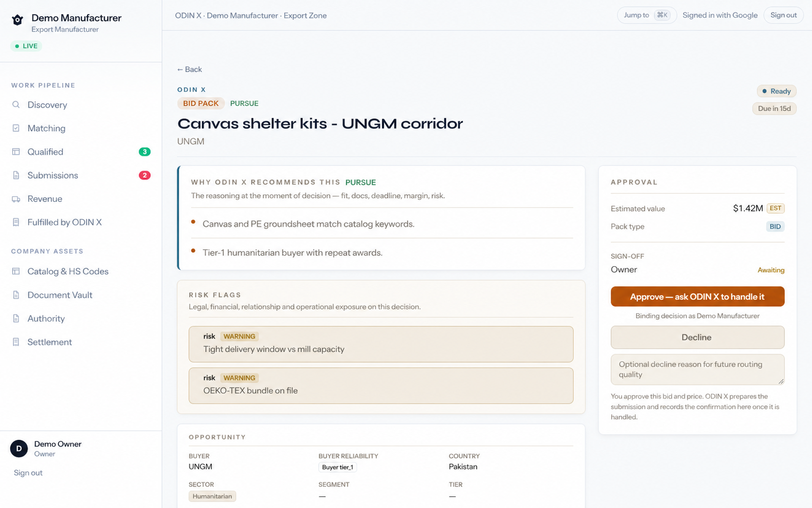Click the Awaiting sign-off status

tap(771, 270)
